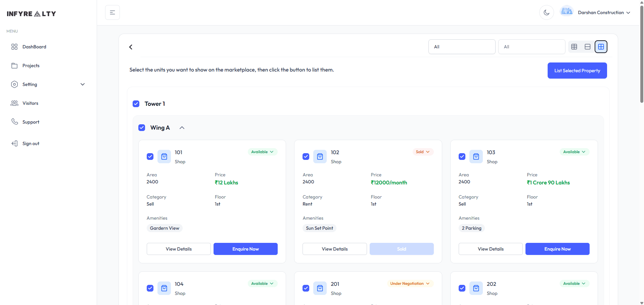This screenshot has height=305, width=644.
Task: Click the Setting gear icon
Action: point(14,84)
